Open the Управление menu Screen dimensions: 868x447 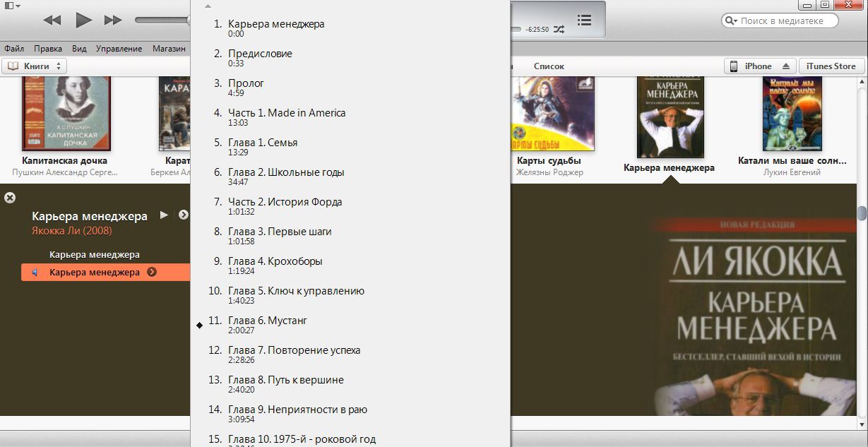click(x=119, y=49)
